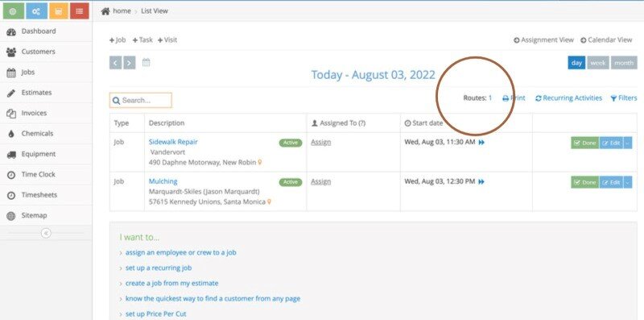The width and height of the screenshot is (644, 320).
Task: Click 'assign an employee or crew to a job'
Action: point(180,252)
